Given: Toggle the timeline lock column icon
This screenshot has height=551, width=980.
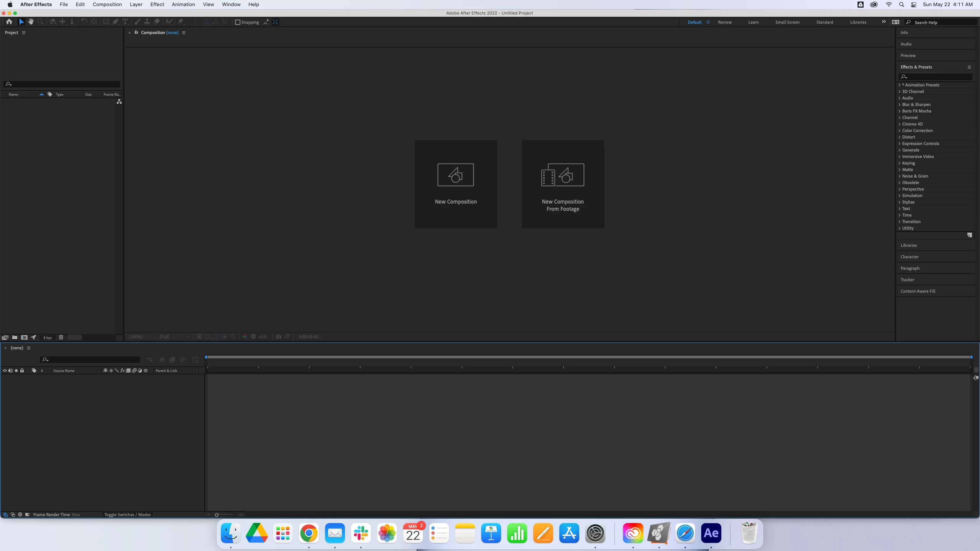Looking at the screenshot, I should point(22,370).
